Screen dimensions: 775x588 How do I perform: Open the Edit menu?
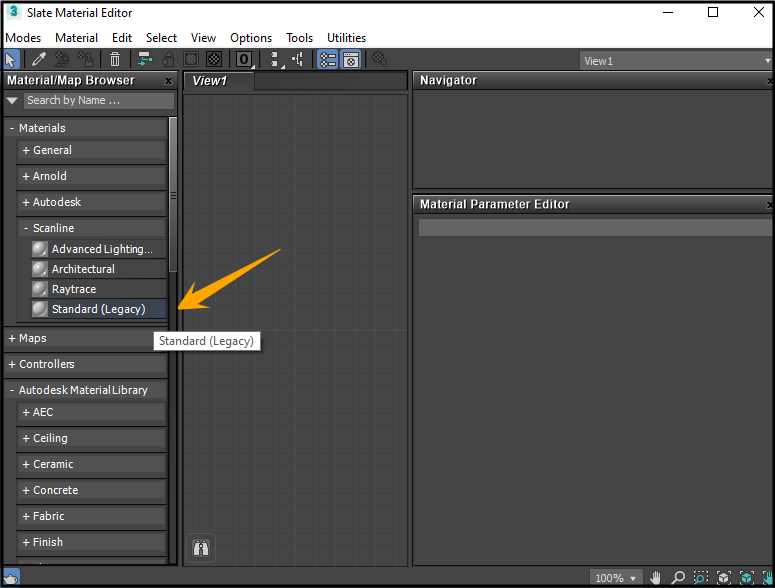(122, 38)
